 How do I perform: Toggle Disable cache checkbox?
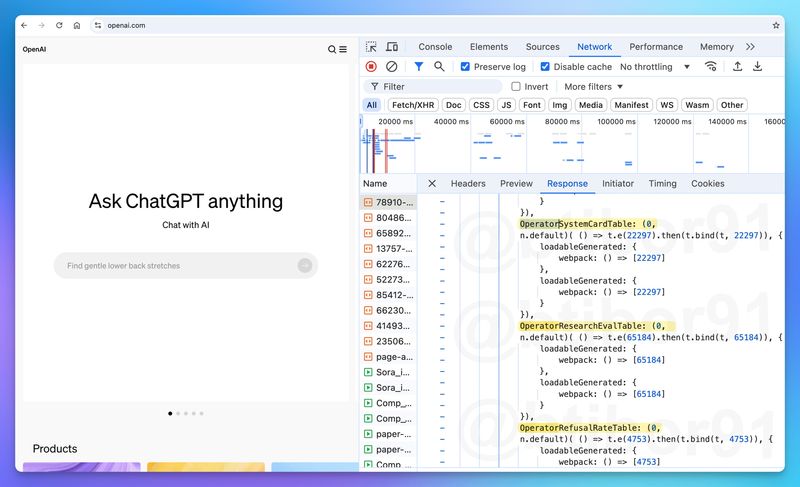click(545, 67)
